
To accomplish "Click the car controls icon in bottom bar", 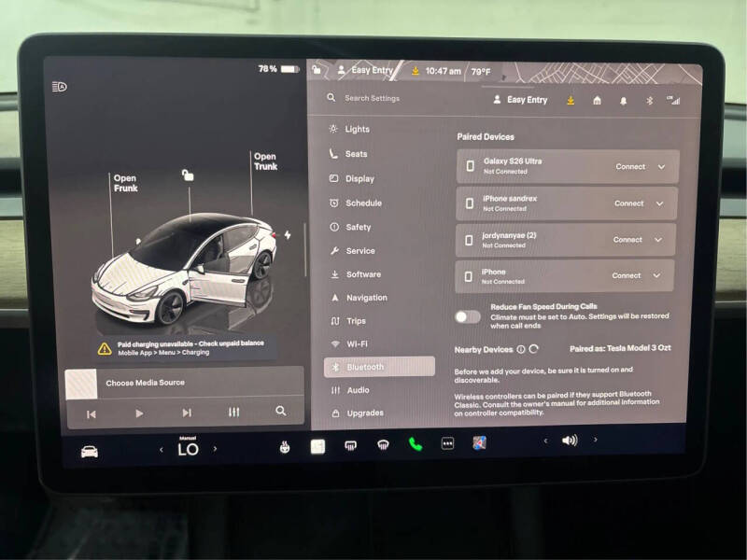I will click(90, 452).
